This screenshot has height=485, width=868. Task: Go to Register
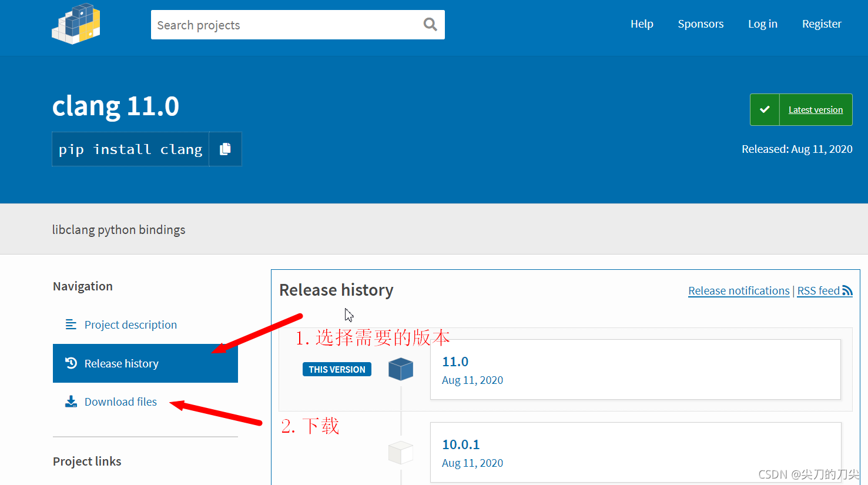(822, 24)
